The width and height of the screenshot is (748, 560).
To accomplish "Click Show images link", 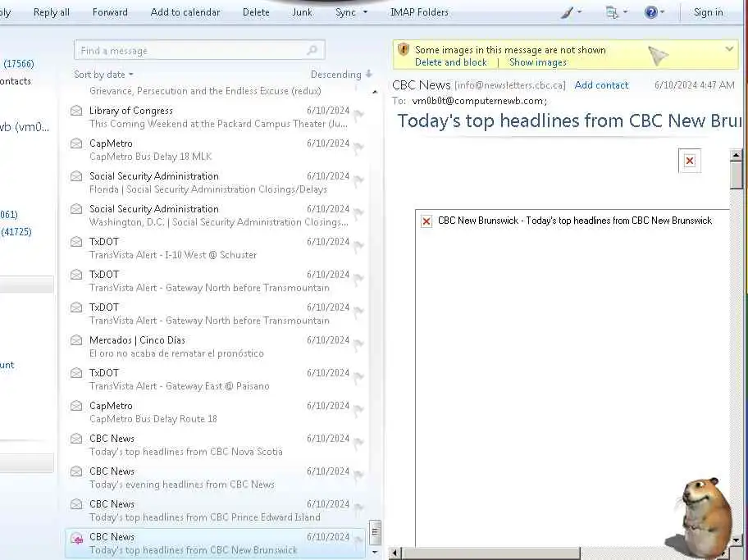I will coord(538,62).
